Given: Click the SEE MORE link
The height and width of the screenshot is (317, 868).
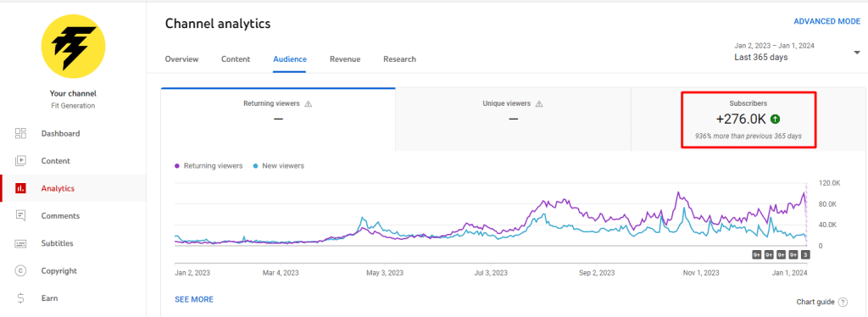Looking at the screenshot, I should [x=194, y=299].
